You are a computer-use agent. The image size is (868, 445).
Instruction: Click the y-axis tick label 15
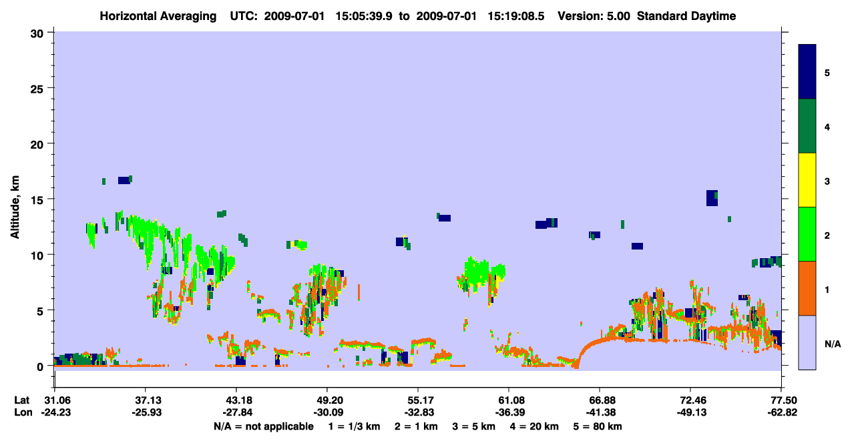coord(39,199)
